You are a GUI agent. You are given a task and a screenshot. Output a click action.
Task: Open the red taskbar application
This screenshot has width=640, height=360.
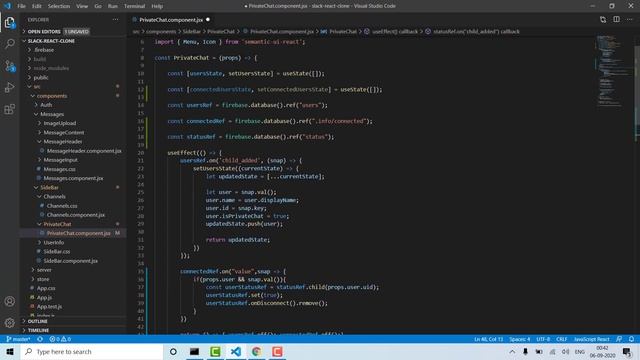coord(277,352)
